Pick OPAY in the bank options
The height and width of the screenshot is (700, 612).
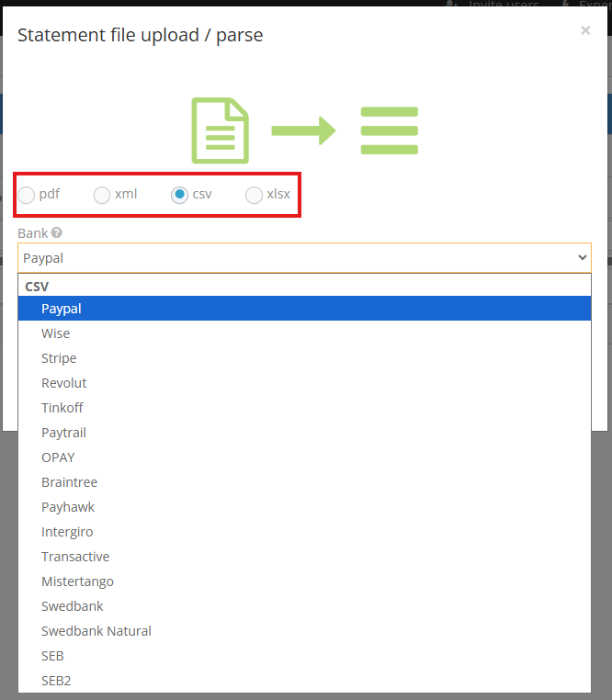pyautogui.click(x=305, y=457)
